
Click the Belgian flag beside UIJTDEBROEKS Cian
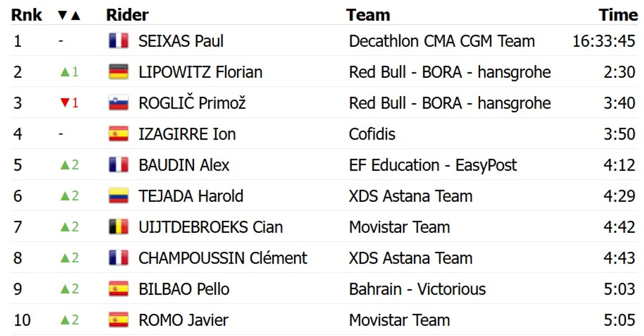coord(118,227)
